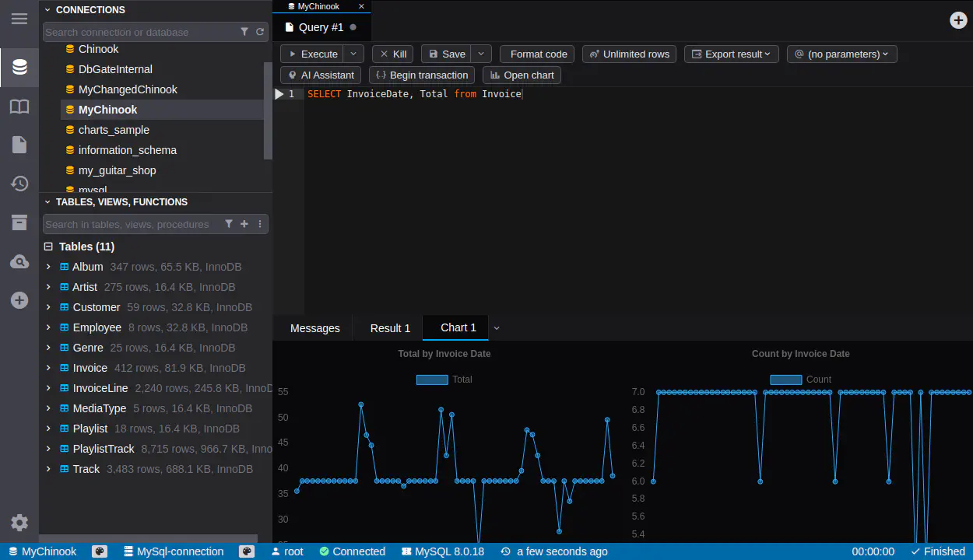Click the cloud sidebar icon
The width and height of the screenshot is (973, 560).
(x=19, y=262)
